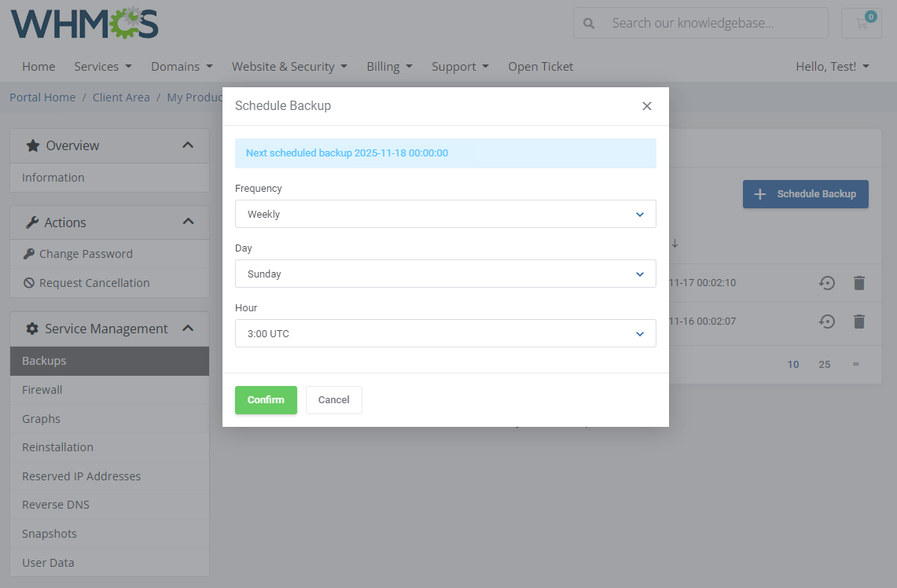Cancel the Schedule Backup dialog
This screenshot has height=588, width=897.
click(x=333, y=399)
